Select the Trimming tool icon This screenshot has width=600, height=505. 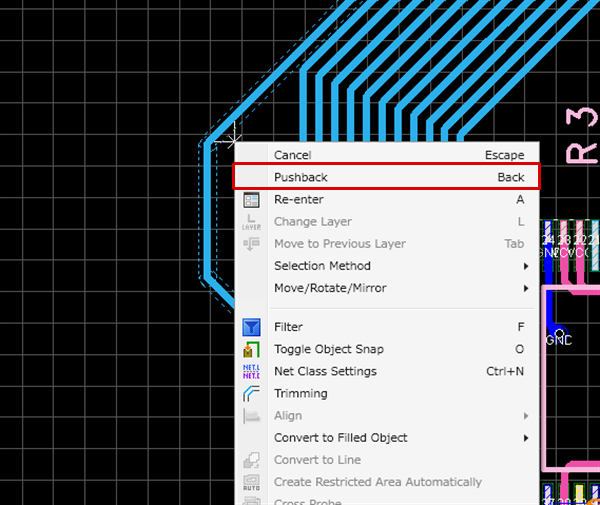[252, 393]
